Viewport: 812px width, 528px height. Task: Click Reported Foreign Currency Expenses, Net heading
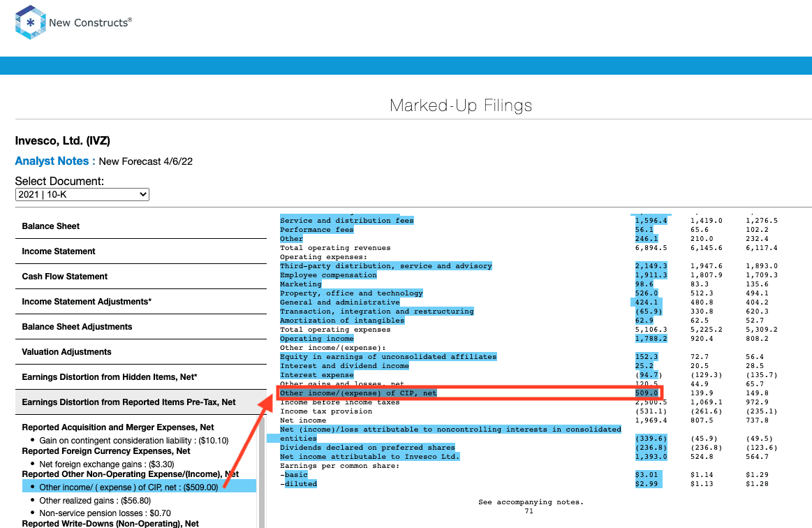tap(105, 451)
